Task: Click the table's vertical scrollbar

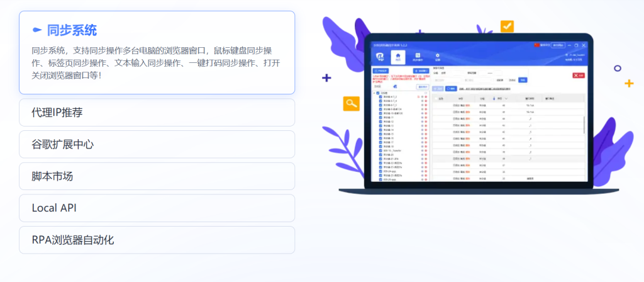Action: click(584, 125)
